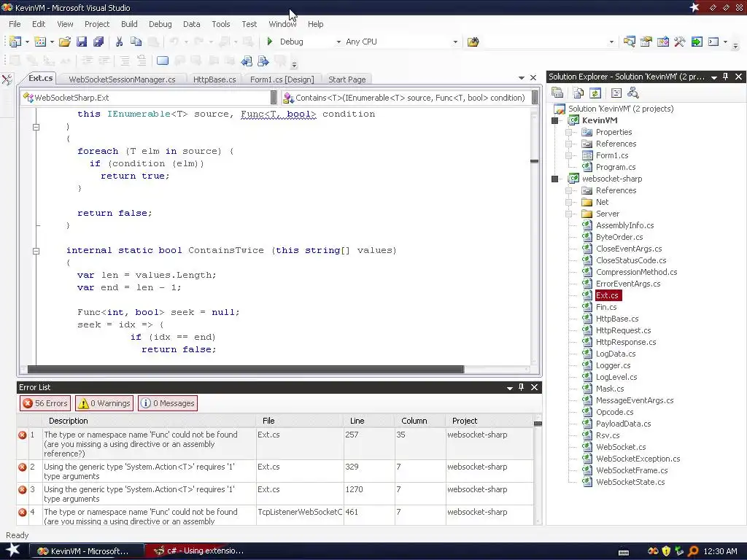Open the Contains<T> members dropdown
747x560 pixels.
535,98
